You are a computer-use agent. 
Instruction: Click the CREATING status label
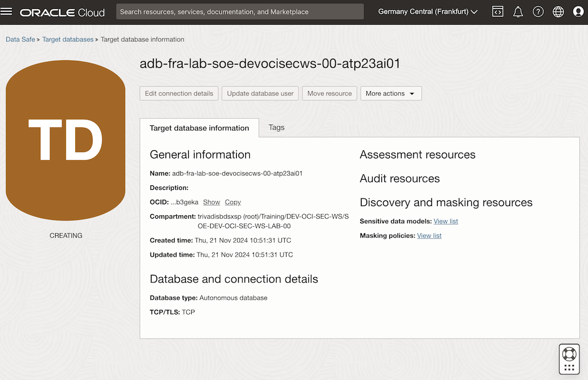coord(66,235)
